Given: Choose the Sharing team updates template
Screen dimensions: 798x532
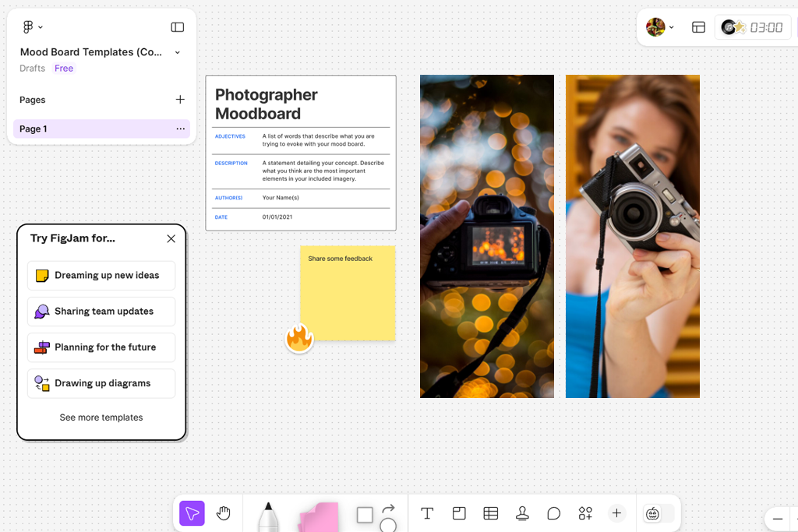Looking at the screenshot, I should pos(101,312).
